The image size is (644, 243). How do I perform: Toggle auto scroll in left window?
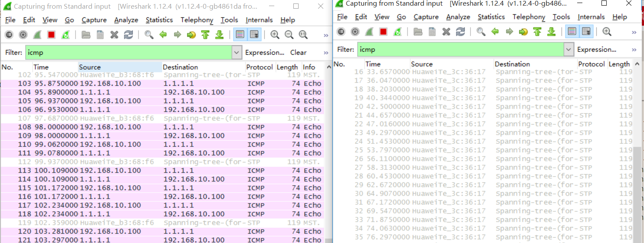254,35
